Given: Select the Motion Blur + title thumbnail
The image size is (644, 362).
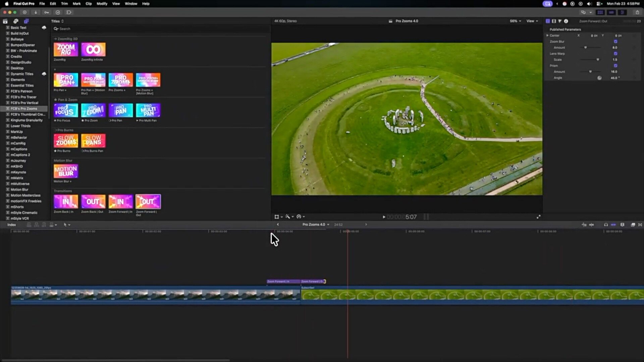Looking at the screenshot, I should pyautogui.click(x=66, y=171).
